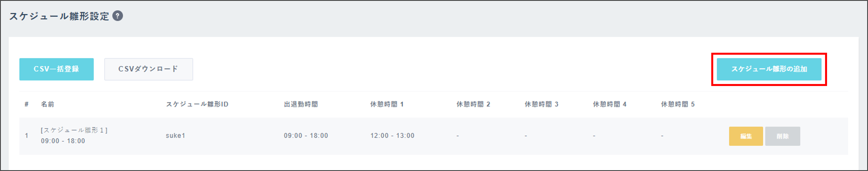Click the スケジュール雛形設定 page title

pyautogui.click(x=59, y=16)
